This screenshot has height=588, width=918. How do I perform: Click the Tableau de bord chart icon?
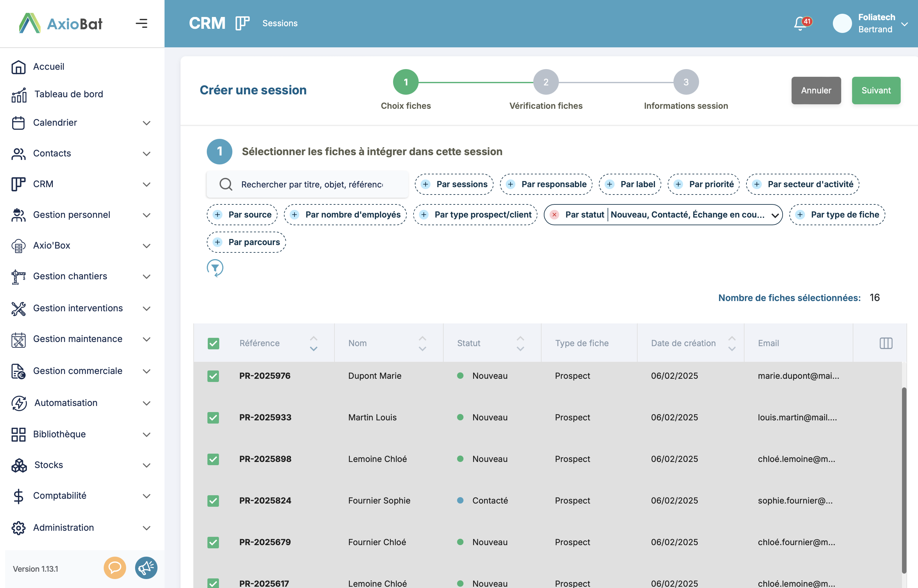click(x=19, y=95)
